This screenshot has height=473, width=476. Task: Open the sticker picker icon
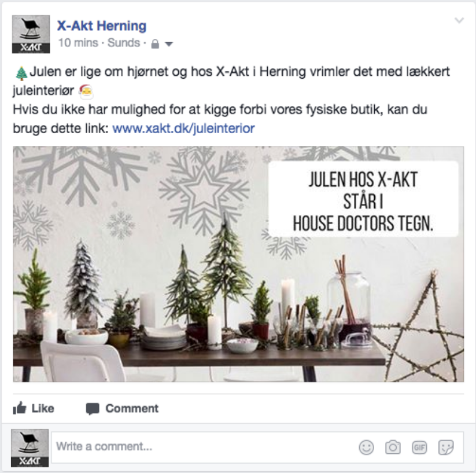446,447
